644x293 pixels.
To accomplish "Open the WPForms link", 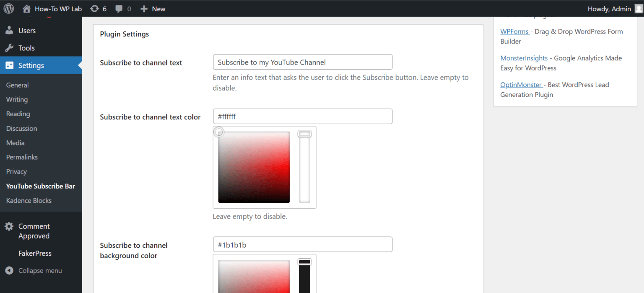I will click(515, 31).
